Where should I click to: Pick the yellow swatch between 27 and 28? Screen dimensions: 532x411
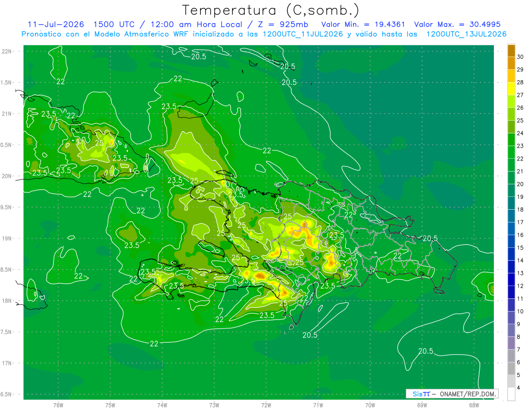tap(511, 89)
